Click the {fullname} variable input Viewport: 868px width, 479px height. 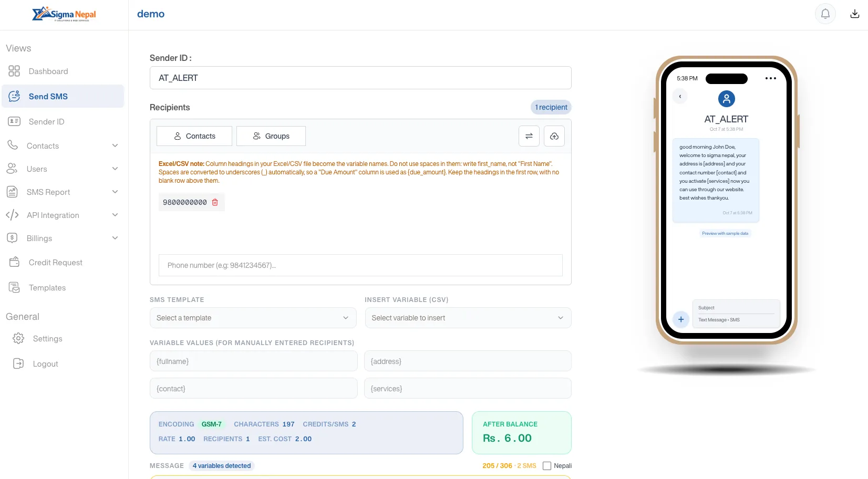254,361
